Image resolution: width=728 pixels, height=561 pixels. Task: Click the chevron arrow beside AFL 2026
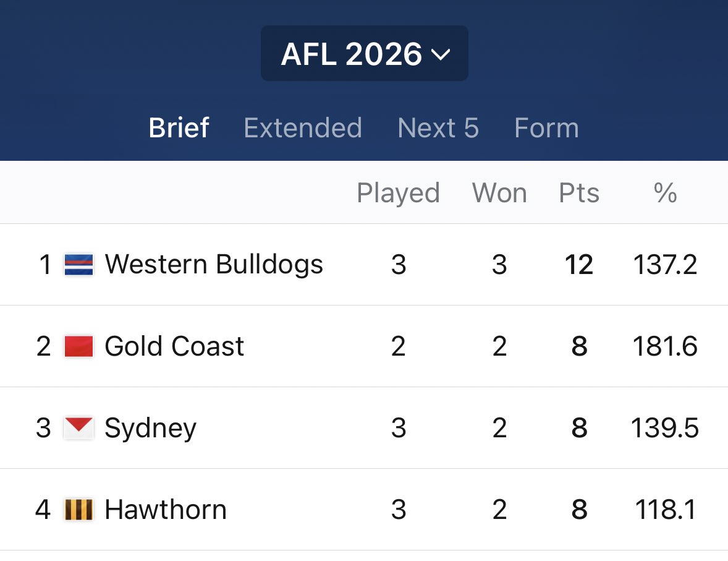pyautogui.click(x=440, y=55)
